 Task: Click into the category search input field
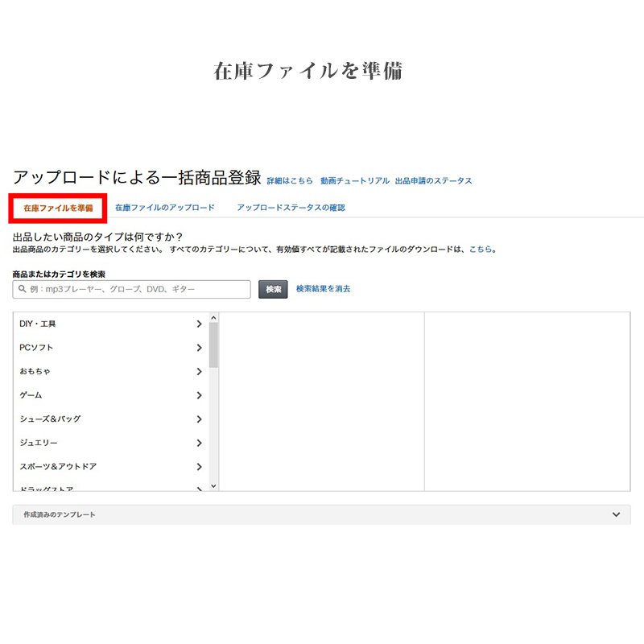(x=137, y=289)
